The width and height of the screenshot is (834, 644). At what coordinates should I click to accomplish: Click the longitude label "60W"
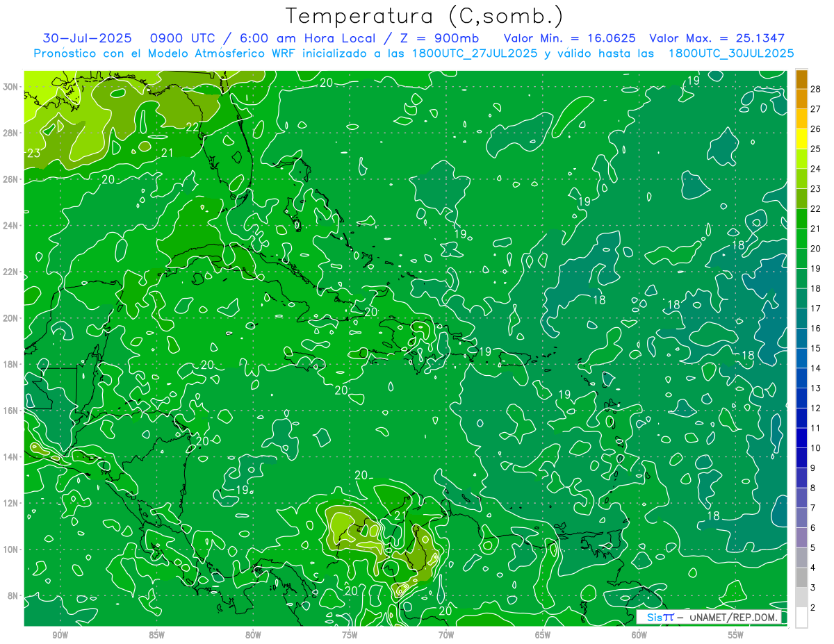tap(639, 635)
